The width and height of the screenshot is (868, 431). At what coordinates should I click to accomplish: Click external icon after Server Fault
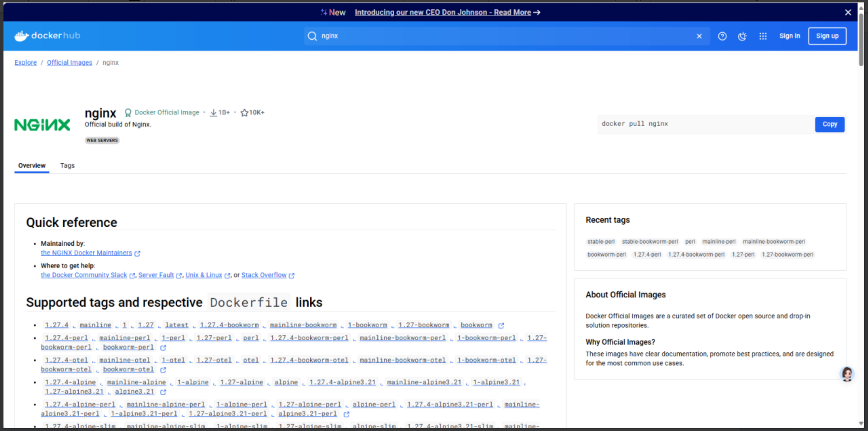point(179,276)
